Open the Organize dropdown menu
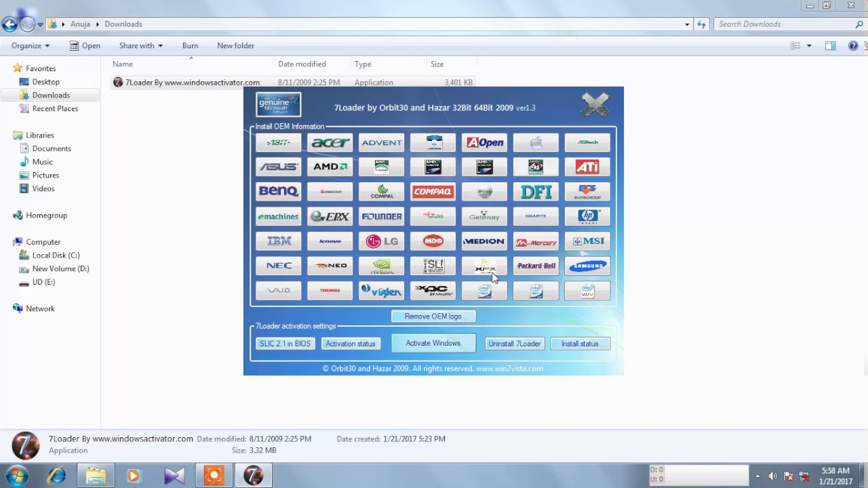The height and width of the screenshot is (488, 868). pyautogui.click(x=31, y=45)
